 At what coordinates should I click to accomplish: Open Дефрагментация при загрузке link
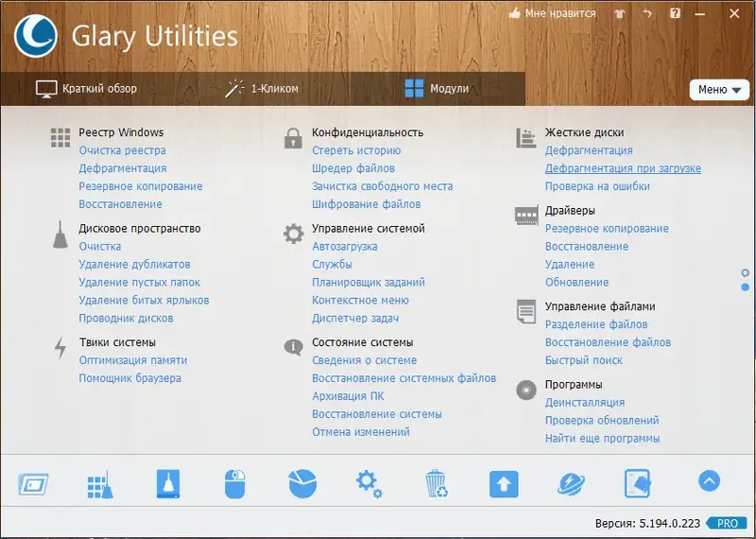tap(623, 168)
